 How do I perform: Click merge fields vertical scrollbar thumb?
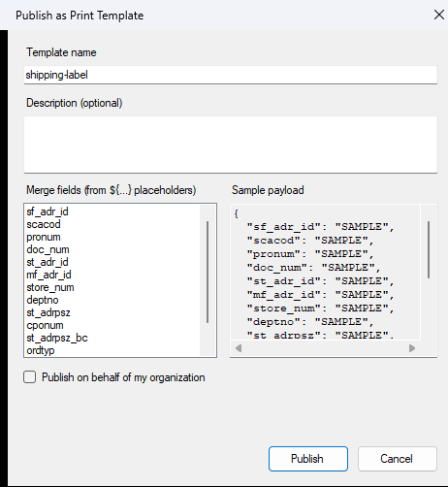click(208, 272)
